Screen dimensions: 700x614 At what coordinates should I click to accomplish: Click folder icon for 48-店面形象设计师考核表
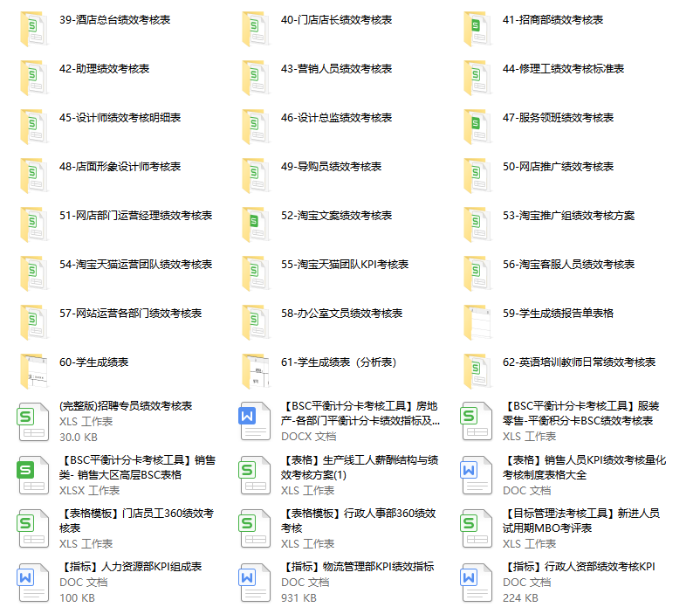point(34,176)
